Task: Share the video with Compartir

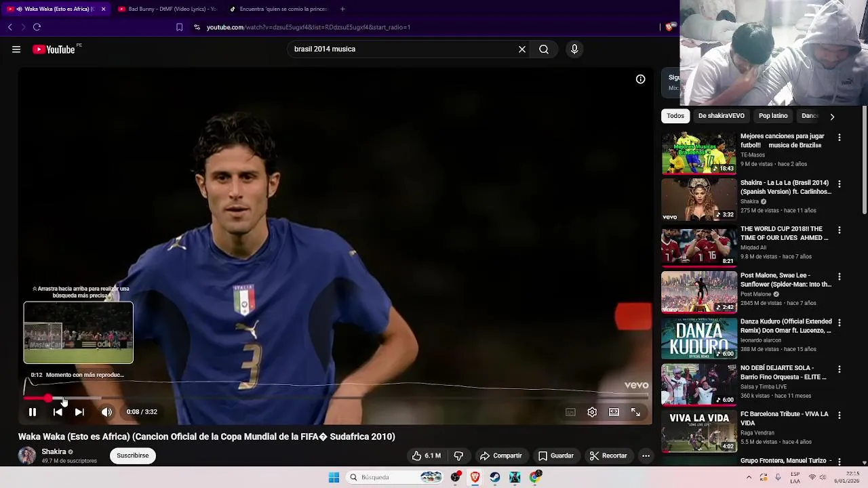Action: pyautogui.click(x=500, y=455)
